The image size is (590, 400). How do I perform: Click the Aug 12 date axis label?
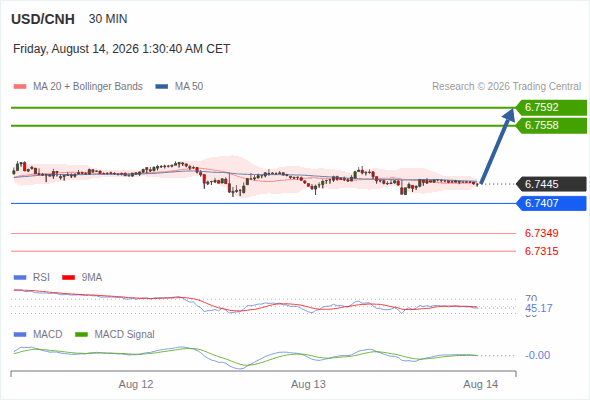click(136, 385)
